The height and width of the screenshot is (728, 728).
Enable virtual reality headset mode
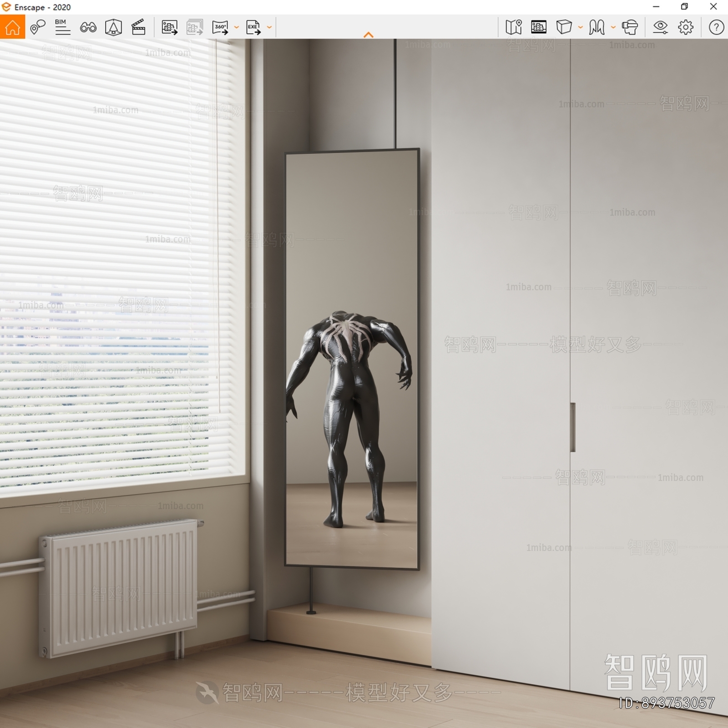click(x=630, y=27)
